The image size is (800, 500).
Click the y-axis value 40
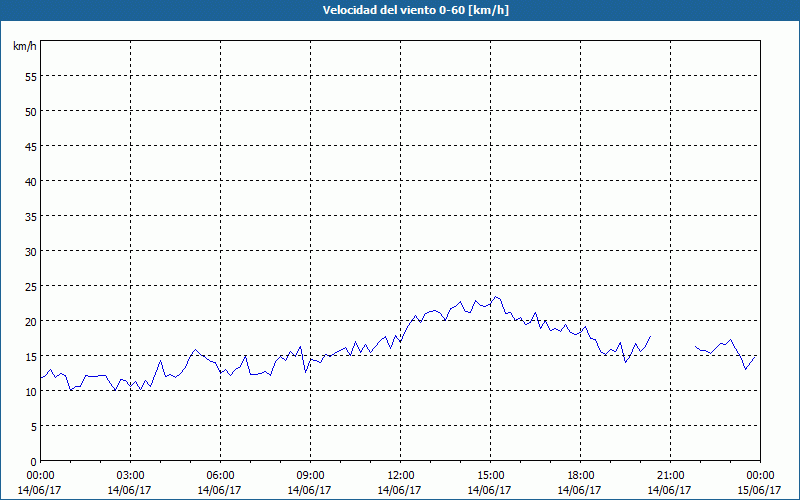coord(31,183)
